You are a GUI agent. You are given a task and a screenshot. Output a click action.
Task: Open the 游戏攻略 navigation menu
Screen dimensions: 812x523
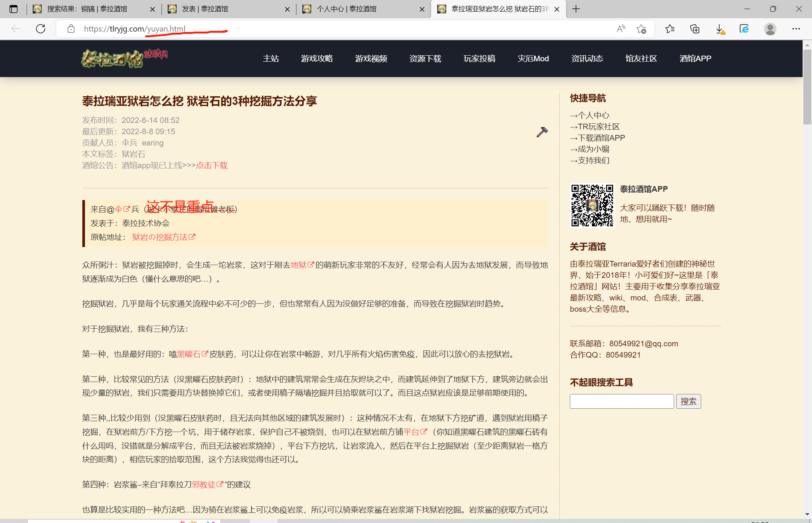[x=317, y=59]
